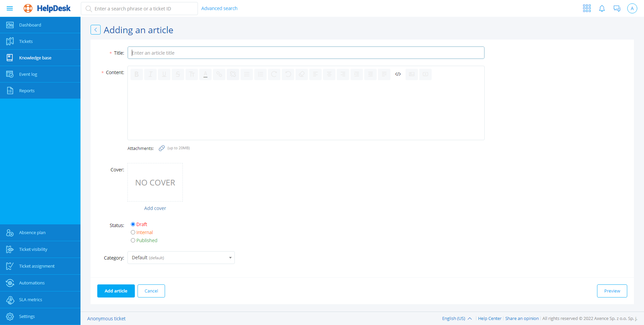Pick the text color tool in editor
This screenshot has height=325, width=644.
coord(205,74)
